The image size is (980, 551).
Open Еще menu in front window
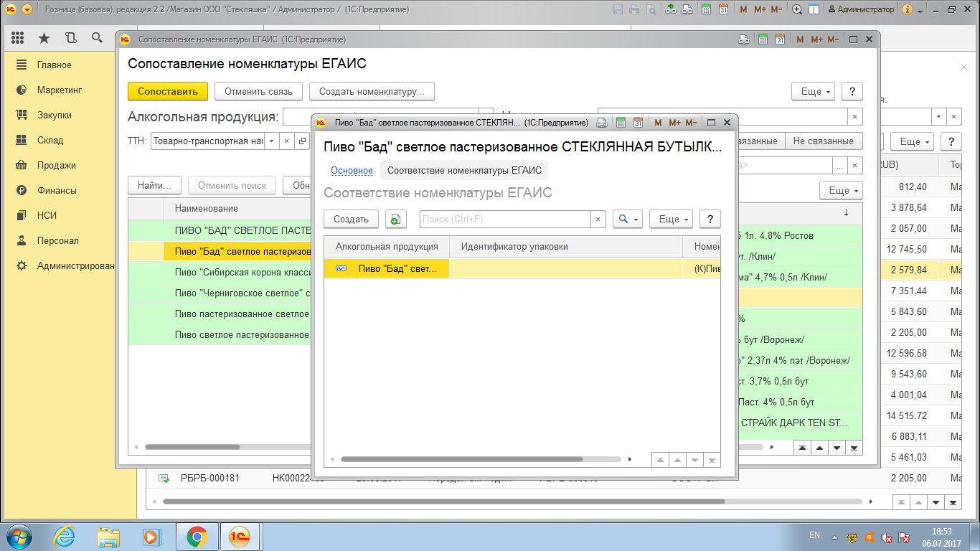671,219
